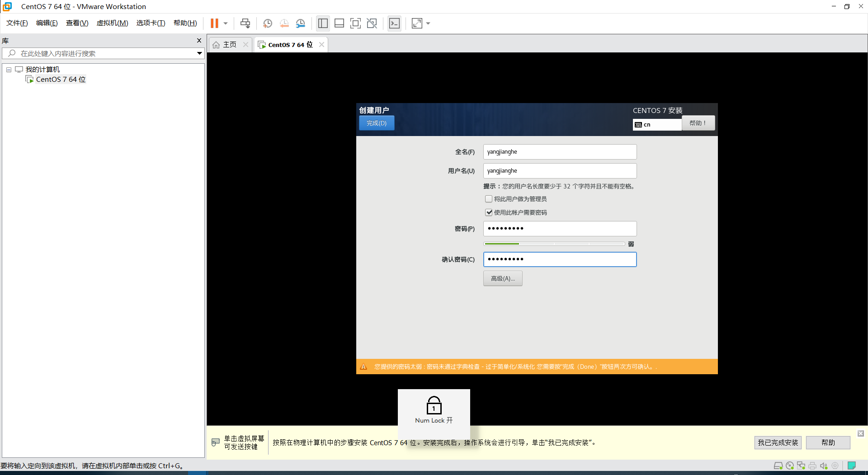Viewport: 868px width, 475px height.
Task: Click the webcam device status icon
Action: click(x=835, y=466)
